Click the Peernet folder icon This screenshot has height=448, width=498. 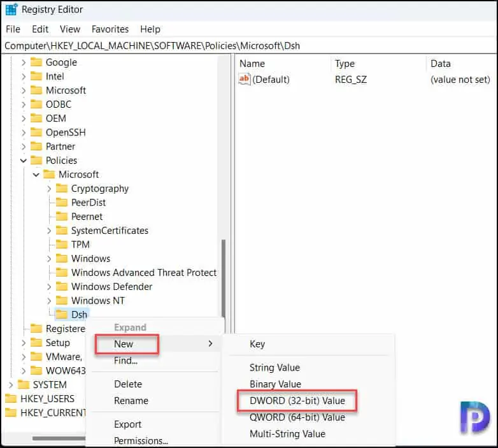coord(62,216)
